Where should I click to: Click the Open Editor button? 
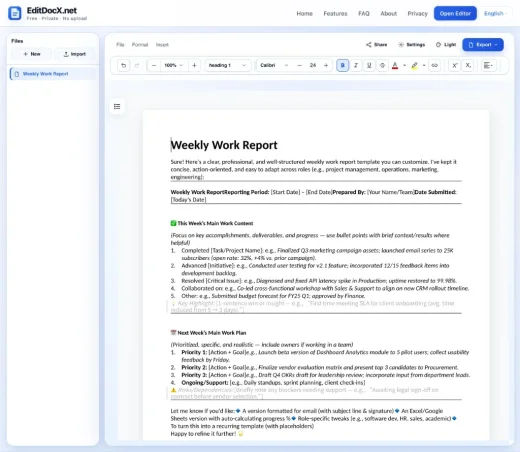[x=455, y=13]
